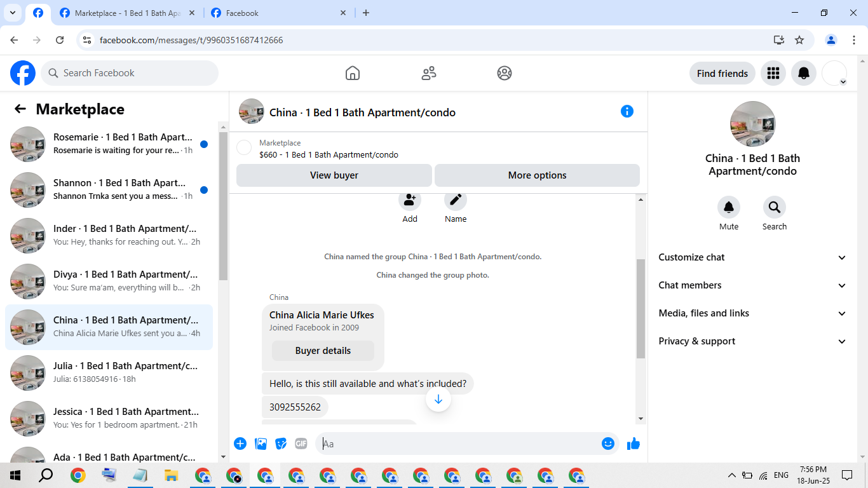Open Windows taskbar search
This screenshot has width=868, height=488.
(x=46, y=475)
